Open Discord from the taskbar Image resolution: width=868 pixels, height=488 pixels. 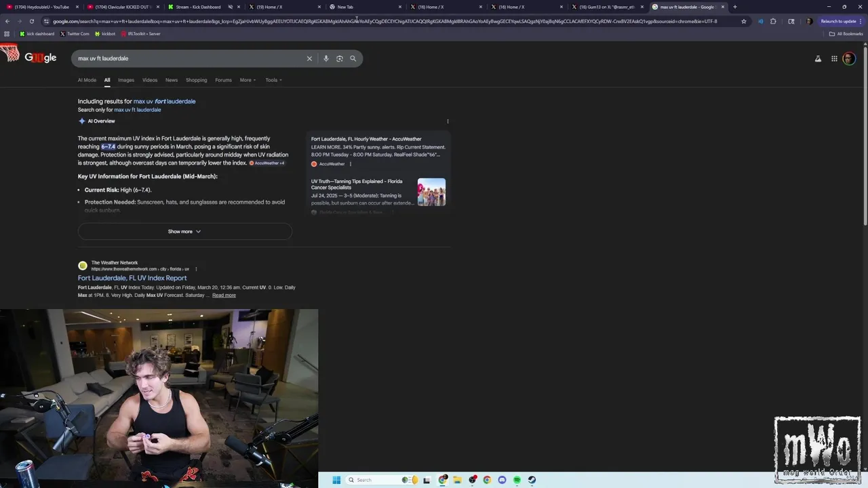click(502, 480)
